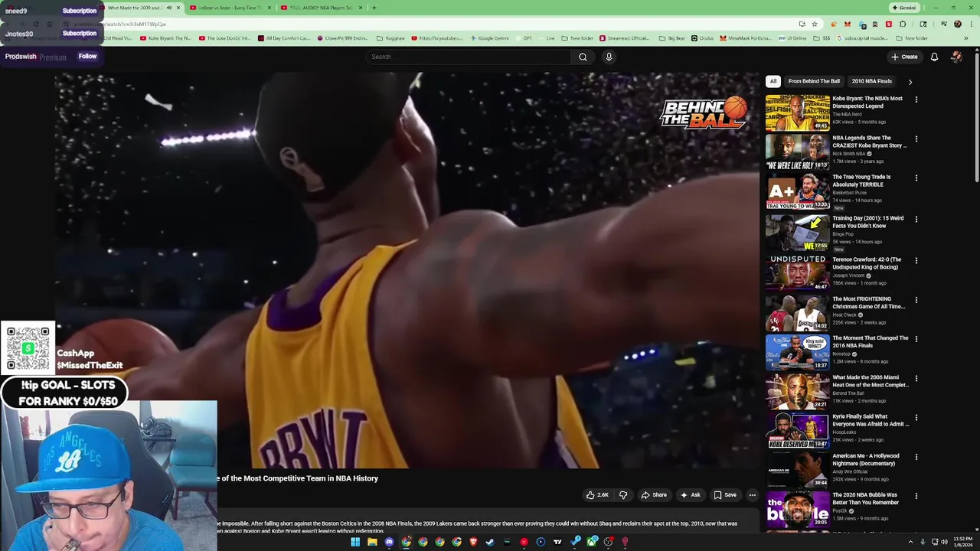Open options menu for Training Day 15 Weird Facts

pyautogui.click(x=916, y=219)
